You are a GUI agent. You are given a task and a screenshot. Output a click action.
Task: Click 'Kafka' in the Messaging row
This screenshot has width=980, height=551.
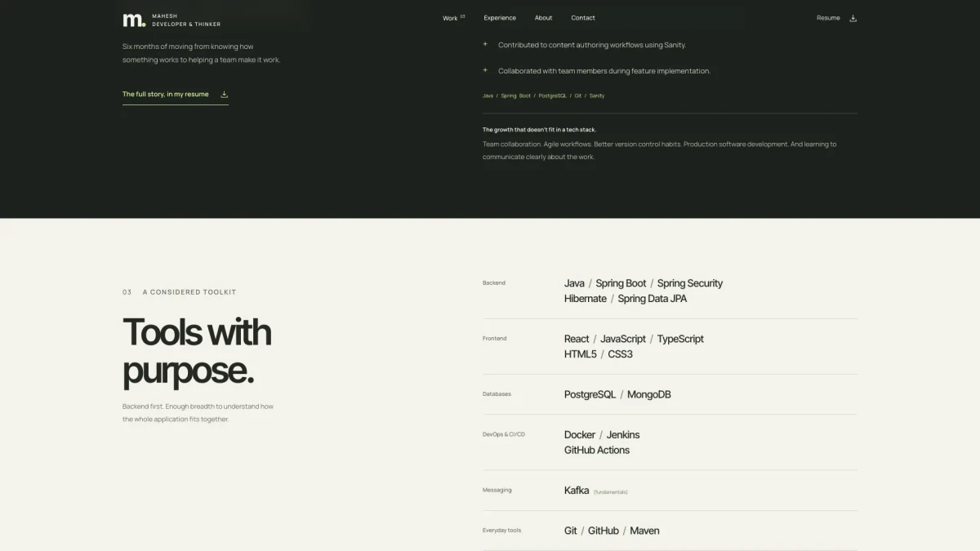point(577,491)
